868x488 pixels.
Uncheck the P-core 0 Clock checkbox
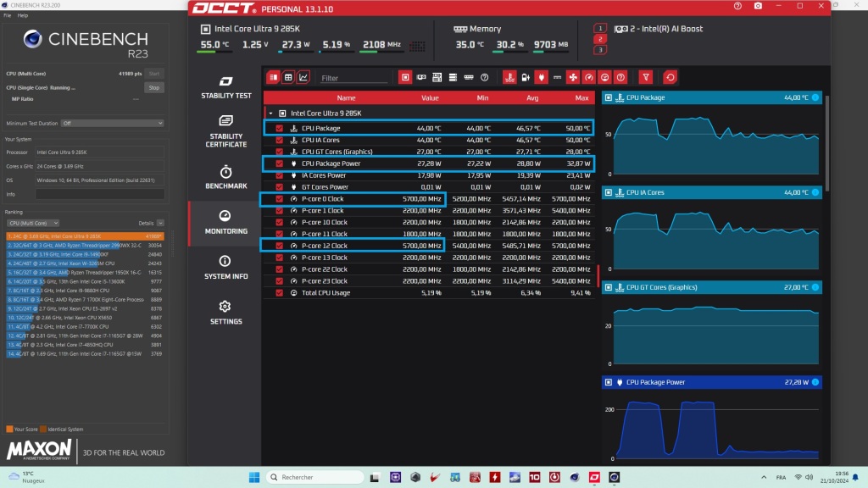[279, 198]
